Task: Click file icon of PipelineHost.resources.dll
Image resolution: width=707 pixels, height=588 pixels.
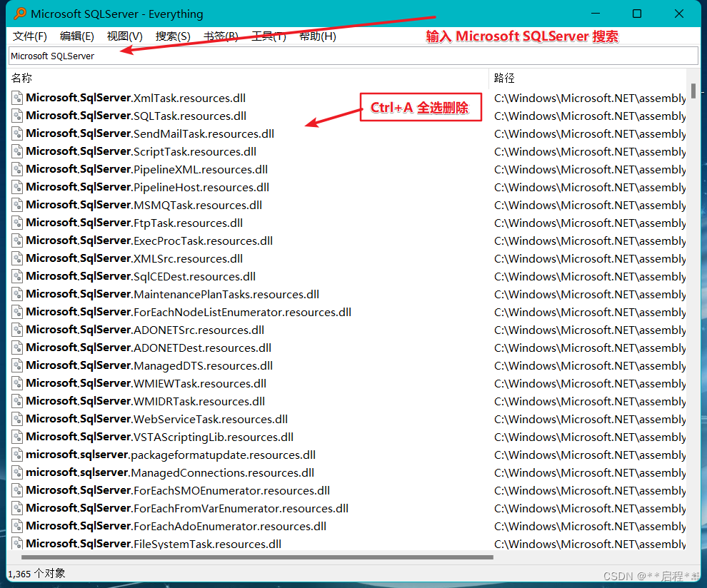Action: pos(17,187)
